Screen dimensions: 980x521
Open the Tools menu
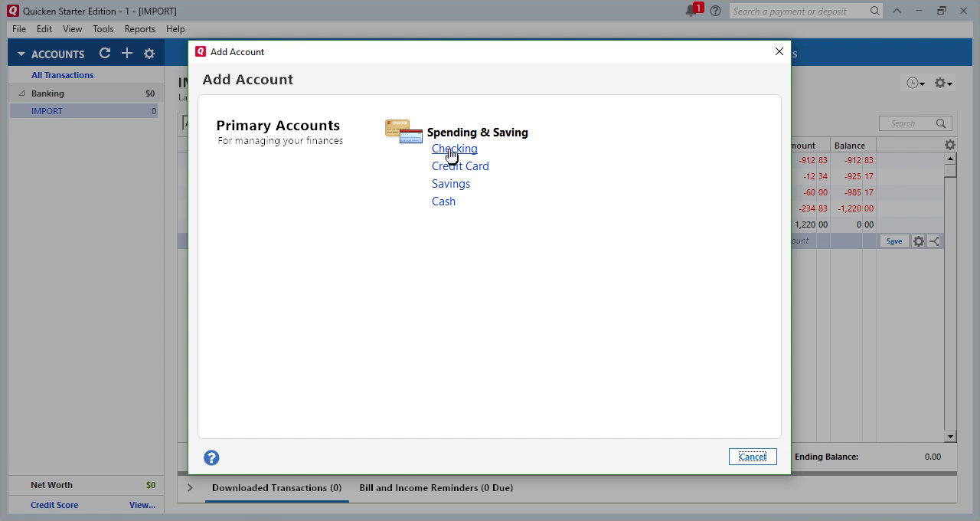click(103, 29)
